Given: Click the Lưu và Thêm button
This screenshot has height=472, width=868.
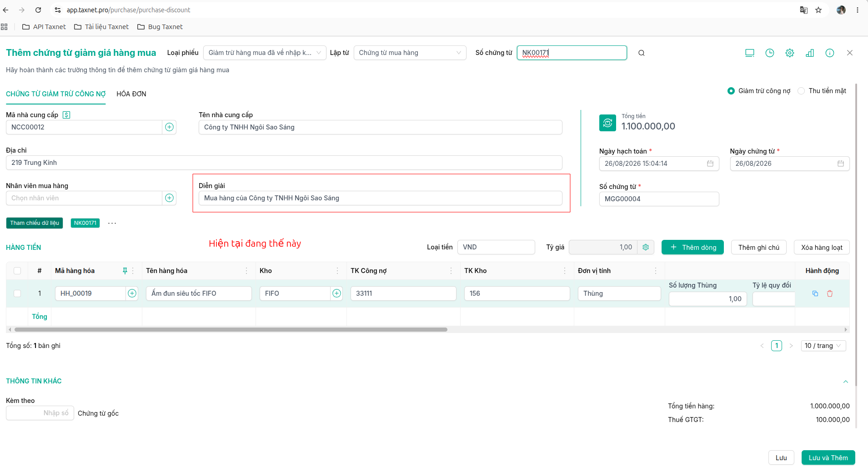Looking at the screenshot, I should tap(828, 457).
